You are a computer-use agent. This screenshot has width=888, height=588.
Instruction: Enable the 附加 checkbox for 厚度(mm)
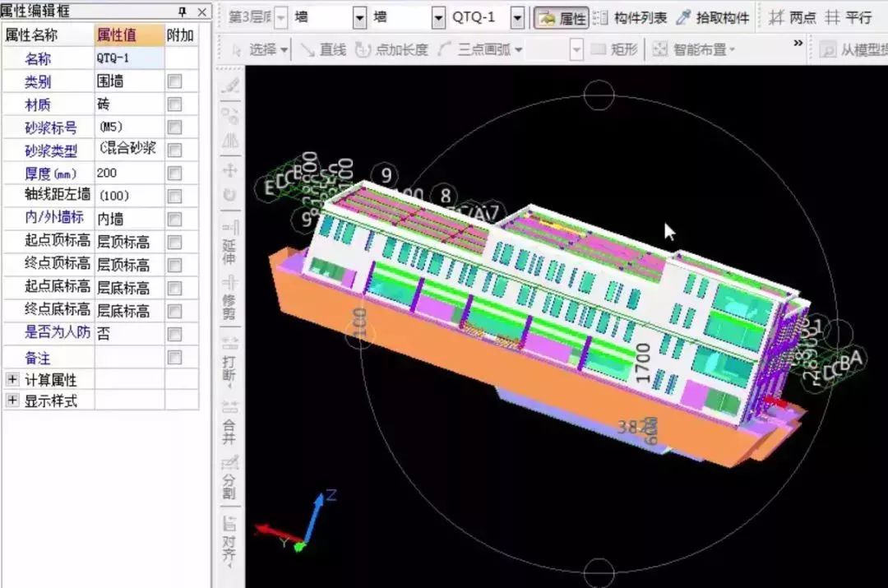click(174, 174)
